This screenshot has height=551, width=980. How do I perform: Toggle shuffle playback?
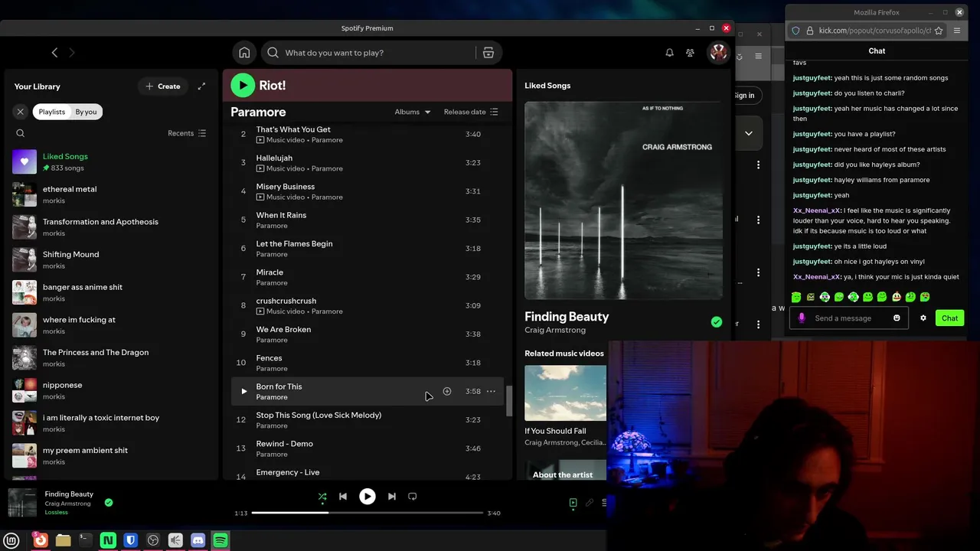tap(322, 497)
